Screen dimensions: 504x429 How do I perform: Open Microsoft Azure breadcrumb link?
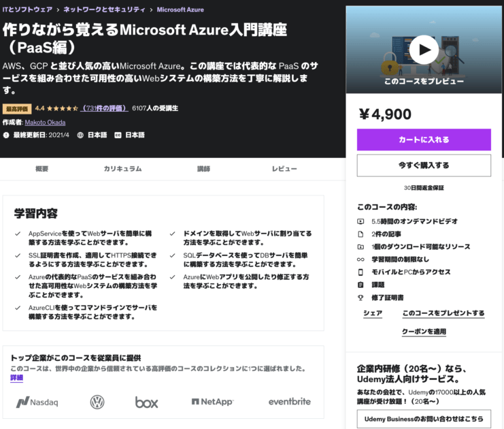(180, 10)
